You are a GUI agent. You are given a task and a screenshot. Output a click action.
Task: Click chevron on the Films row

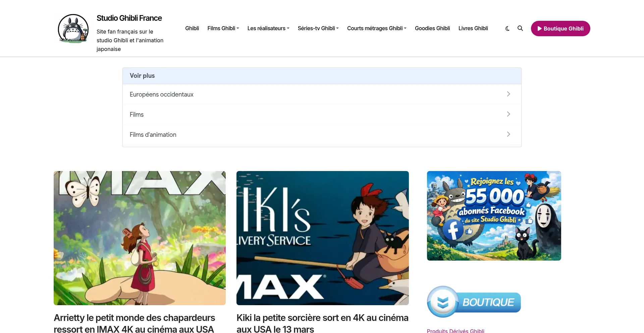[x=508, y=114]
